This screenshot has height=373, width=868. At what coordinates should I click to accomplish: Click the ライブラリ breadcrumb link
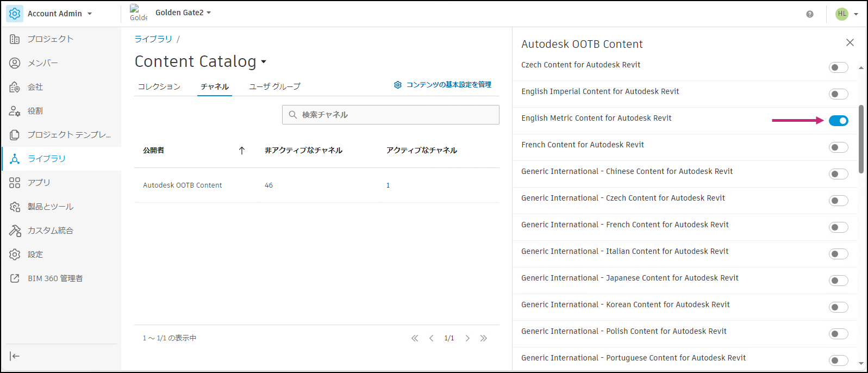153,39
